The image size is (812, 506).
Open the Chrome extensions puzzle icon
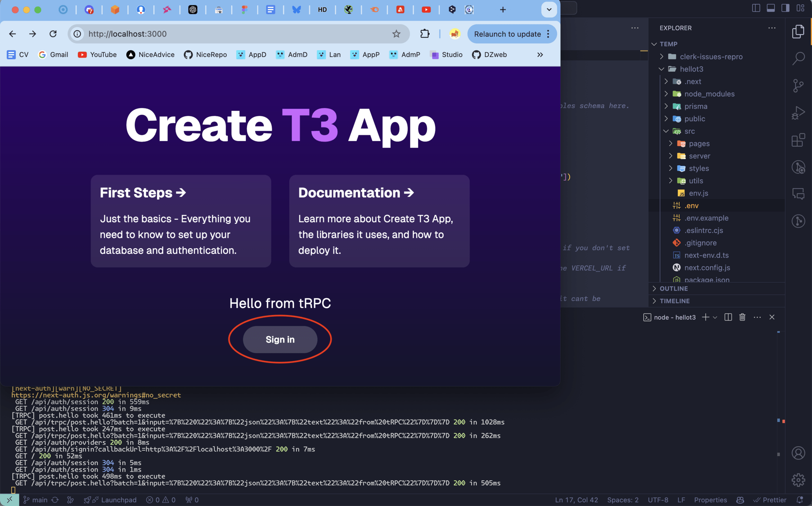click(x=425, y=34)
